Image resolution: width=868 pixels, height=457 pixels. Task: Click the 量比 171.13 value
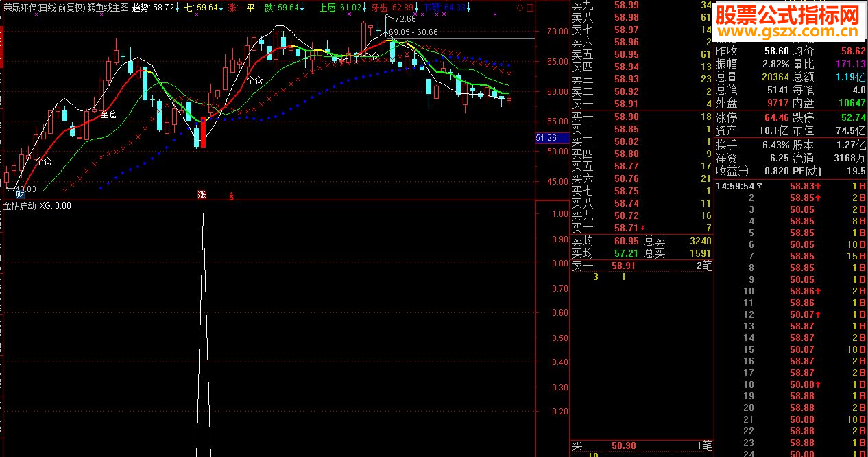tap(850, 64)
